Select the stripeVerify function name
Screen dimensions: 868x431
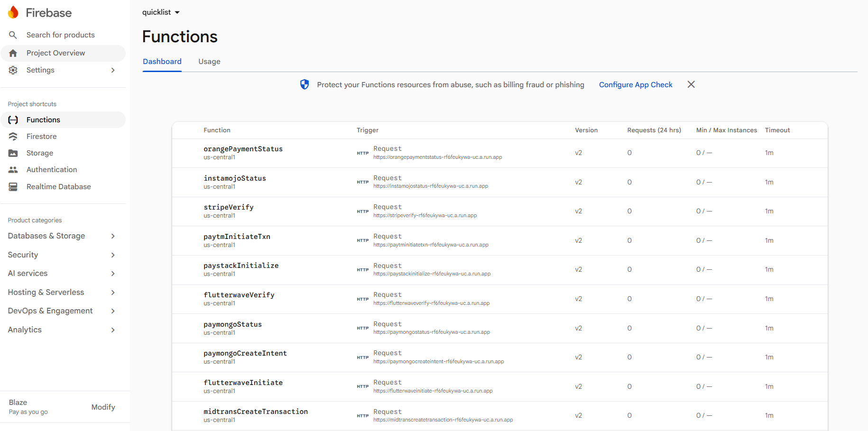click(229, 207)
